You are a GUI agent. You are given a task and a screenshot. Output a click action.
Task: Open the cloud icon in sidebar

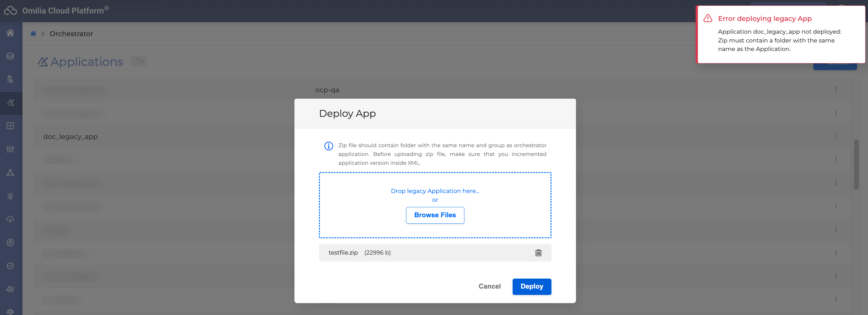pos(10,219)
